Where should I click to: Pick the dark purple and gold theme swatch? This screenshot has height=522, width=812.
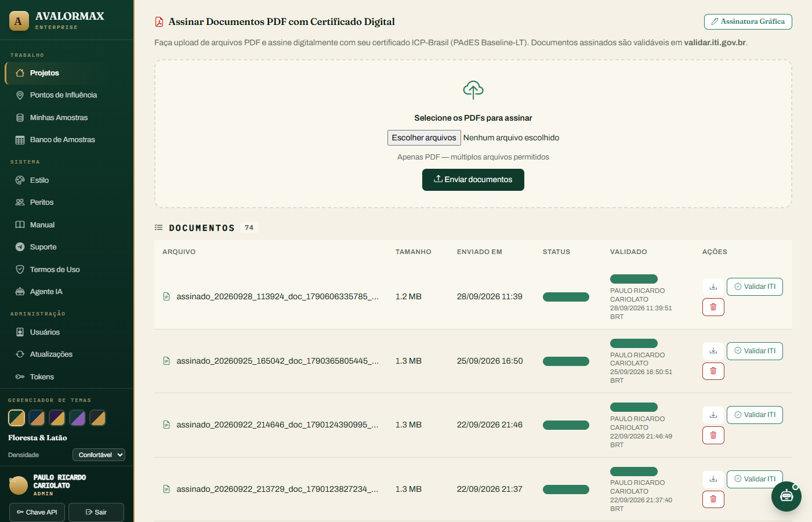pos(57,418)
